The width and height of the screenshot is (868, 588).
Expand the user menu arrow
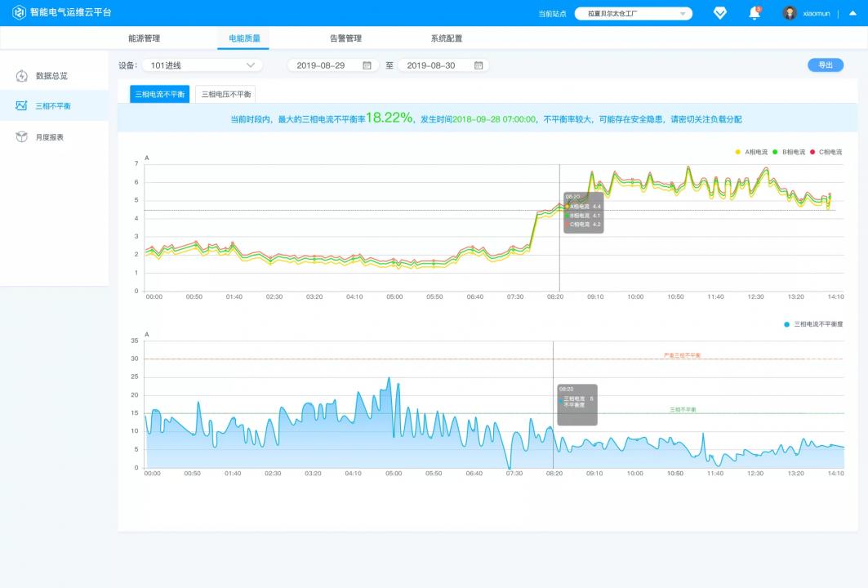tap(852, 13)
